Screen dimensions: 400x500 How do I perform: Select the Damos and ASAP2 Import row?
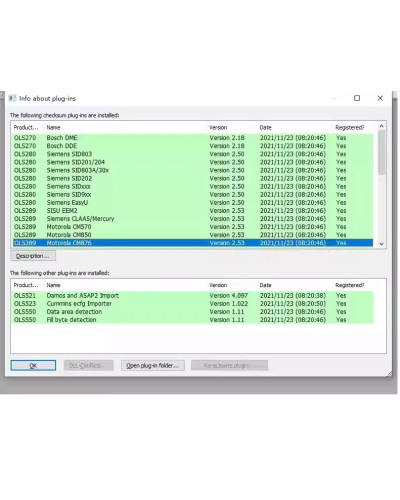193,295
